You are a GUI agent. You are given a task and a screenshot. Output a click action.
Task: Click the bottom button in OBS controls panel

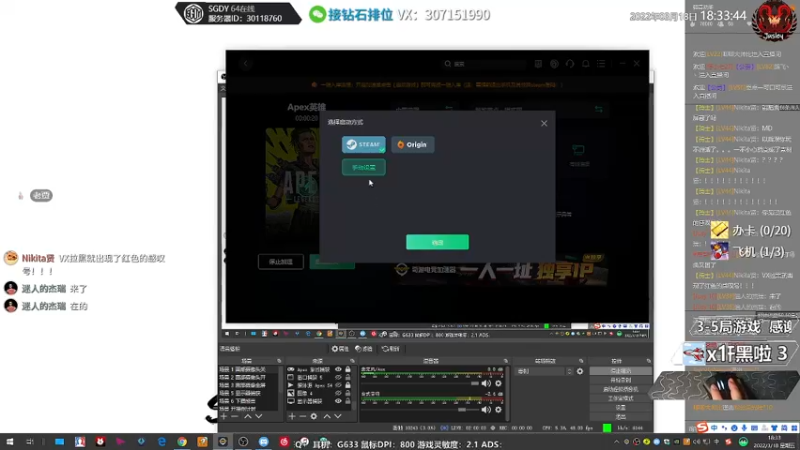tap(620, 417)
